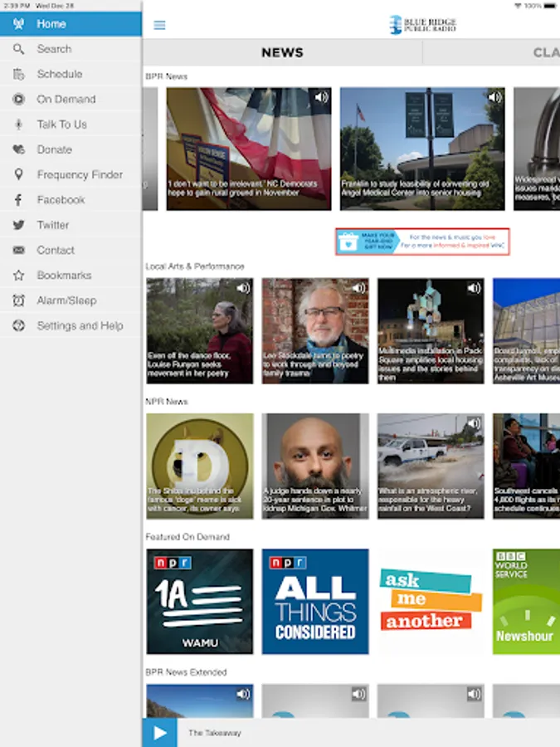This screenshot has width=560, height=747.
Task: Tap speaker icon on atmospheric river story
Action: tap(474, 423)
